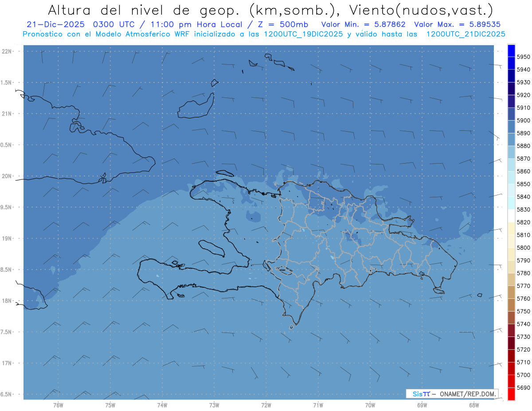Click the '5930' colorbar value
The width and height of the screenshot is (532, 411).
(x=523, y=82)
